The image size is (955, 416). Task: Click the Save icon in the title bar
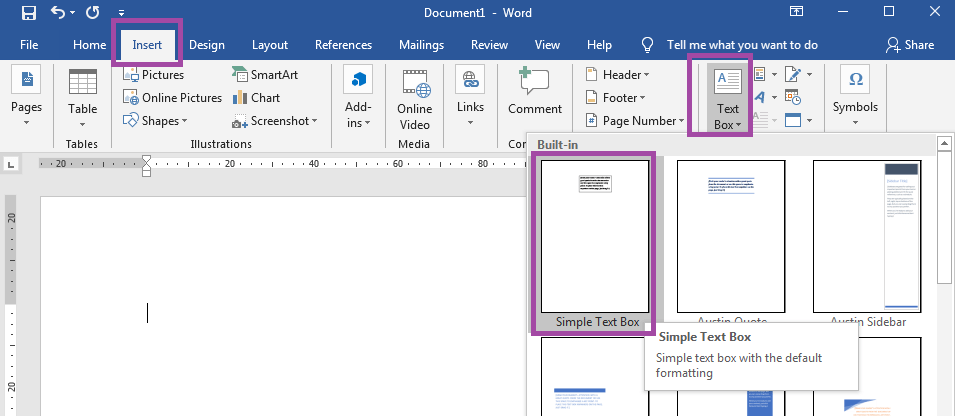click(x=27, y=12)
